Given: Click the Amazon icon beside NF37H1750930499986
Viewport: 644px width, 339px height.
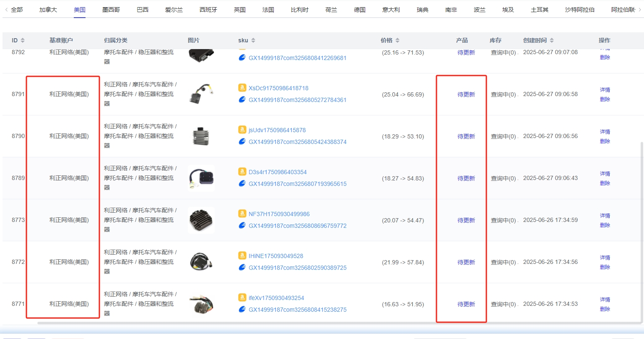Looking at the screenshot, I should (x=242, y=214).
